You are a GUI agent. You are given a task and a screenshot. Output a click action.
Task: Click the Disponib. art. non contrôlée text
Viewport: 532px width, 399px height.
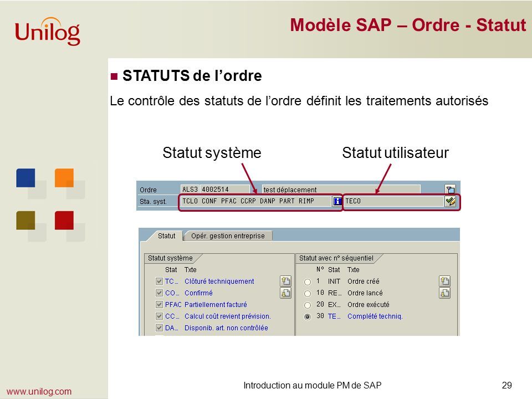[x=226, y=328]
